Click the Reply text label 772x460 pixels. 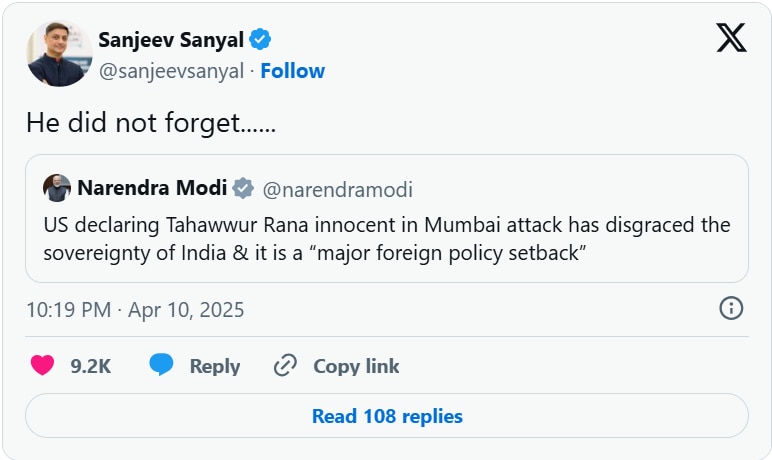[214, 367]
